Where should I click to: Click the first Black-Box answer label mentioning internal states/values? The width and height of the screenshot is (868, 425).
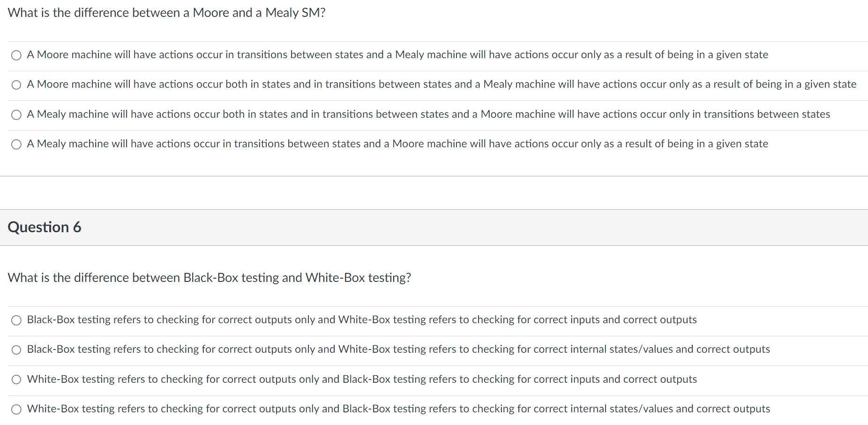(398, 349)
